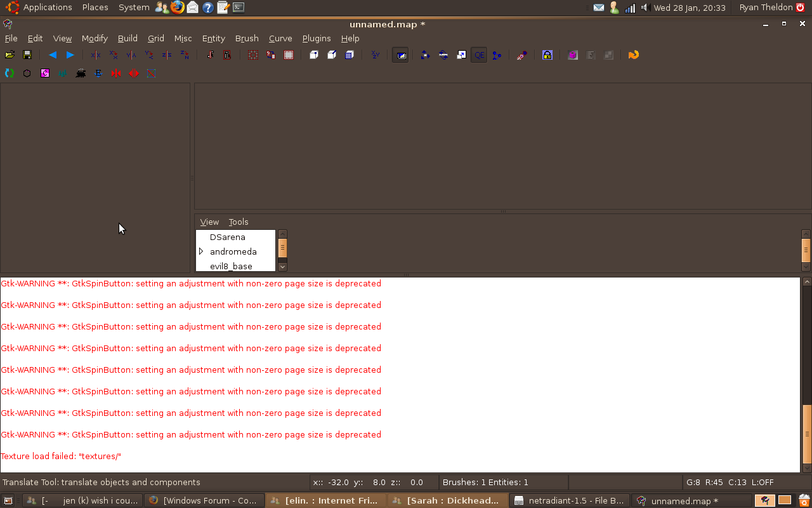Open the File menu
This screenshot has width=812, height=508.
[11, 39]
